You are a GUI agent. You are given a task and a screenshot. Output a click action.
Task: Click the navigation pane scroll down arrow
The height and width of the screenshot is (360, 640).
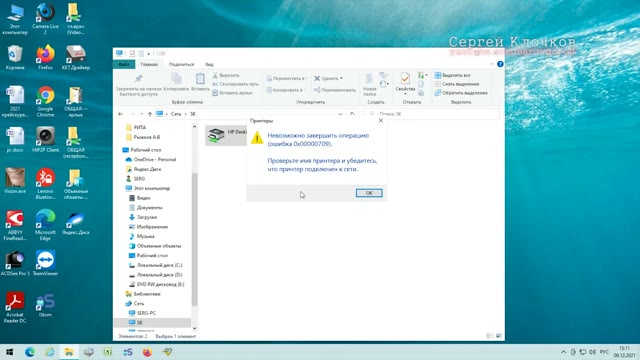click(x=194, y=328)
